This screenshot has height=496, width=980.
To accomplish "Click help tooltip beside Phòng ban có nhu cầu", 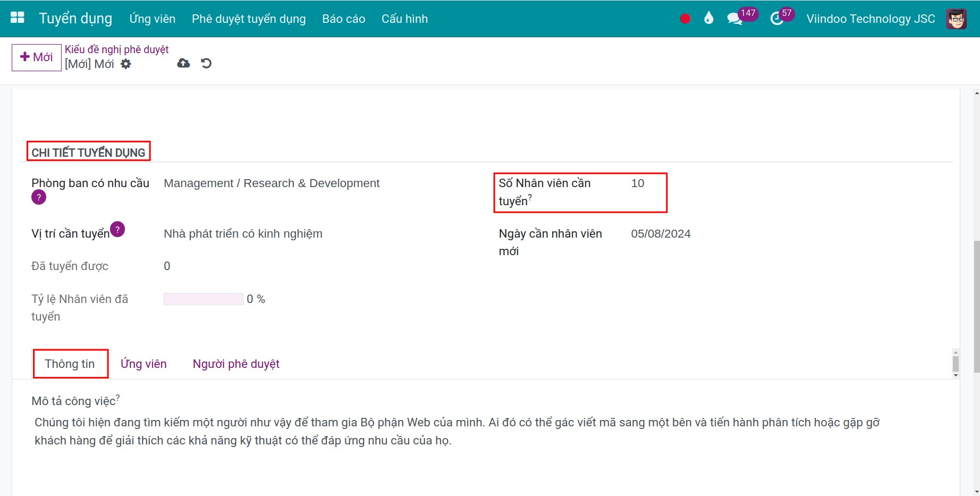I will tap(39, 198).
